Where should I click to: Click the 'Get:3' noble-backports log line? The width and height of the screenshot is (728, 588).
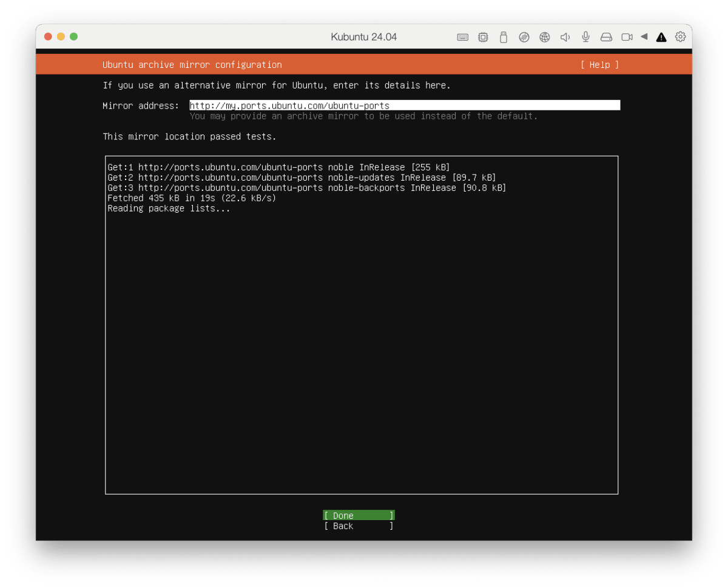pos(306,188)
